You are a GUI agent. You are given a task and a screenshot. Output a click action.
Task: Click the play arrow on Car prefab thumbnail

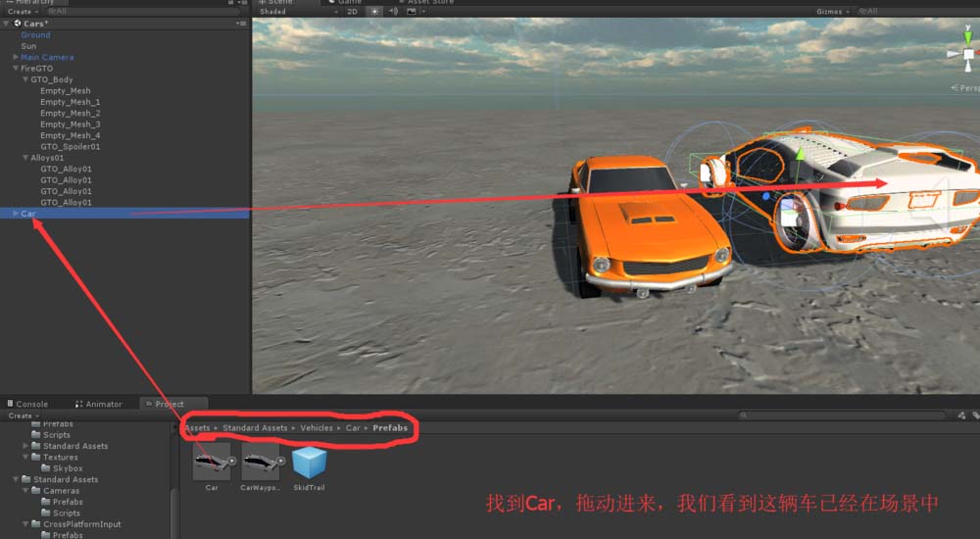pos(232,462)
